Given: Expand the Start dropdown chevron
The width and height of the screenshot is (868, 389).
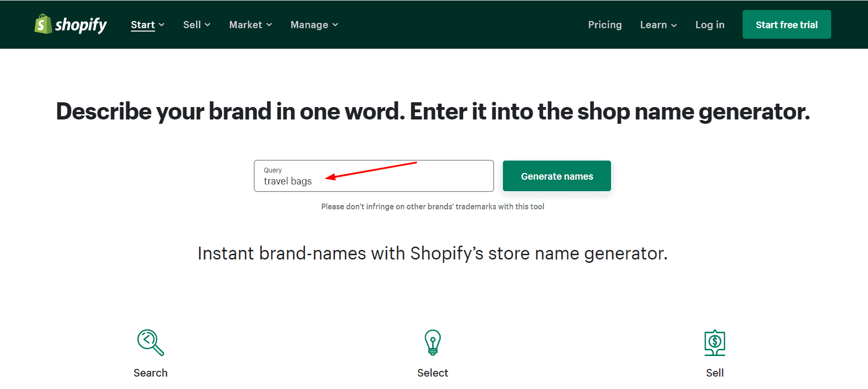Looking at the screenshot, I should (162, 25).
